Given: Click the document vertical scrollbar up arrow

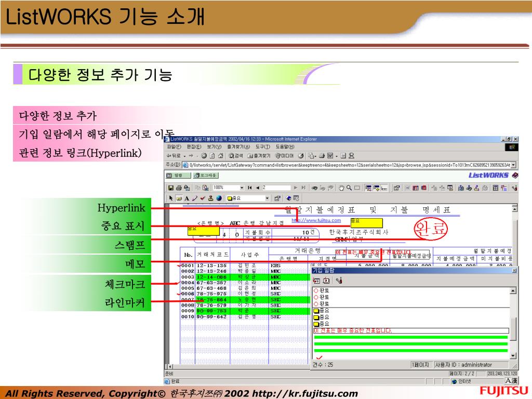Looking at the screenshot, I should click(x=515, y=209).
